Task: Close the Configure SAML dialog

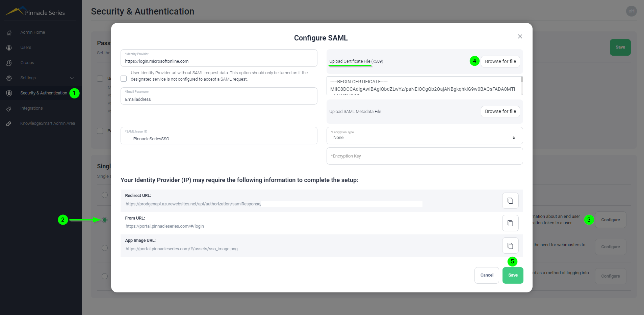Action: pyautogui.click(x=520, y=36)
